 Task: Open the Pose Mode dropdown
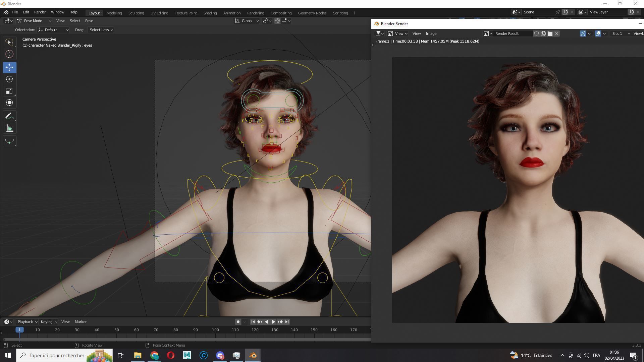(x=35, y=21)
